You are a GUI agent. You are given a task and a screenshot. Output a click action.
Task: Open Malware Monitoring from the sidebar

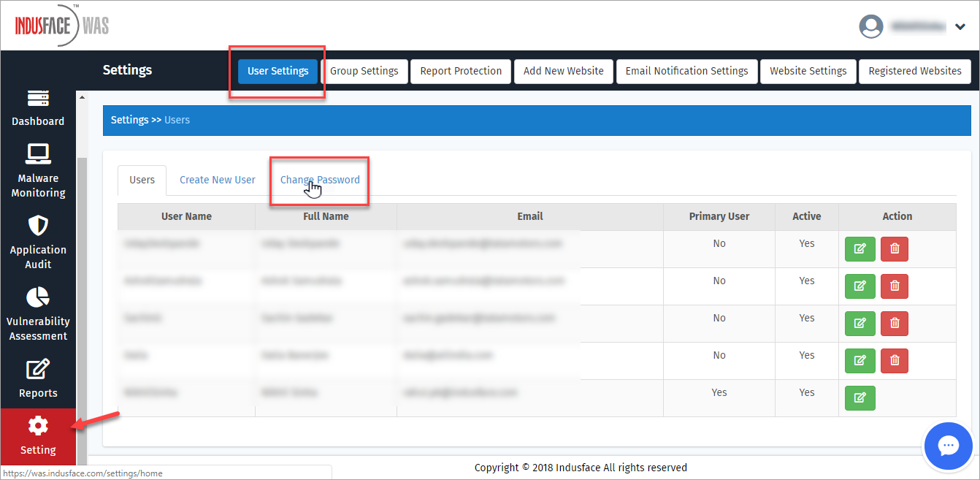coord(38,171)
